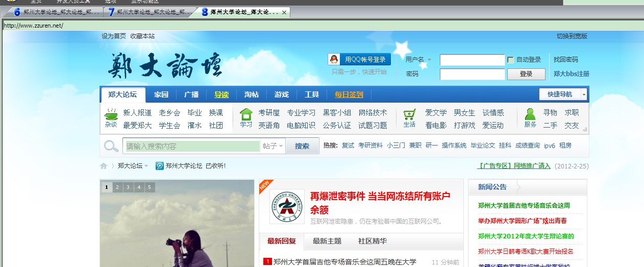Open the 导读 nav item

[x=221, y=94]
